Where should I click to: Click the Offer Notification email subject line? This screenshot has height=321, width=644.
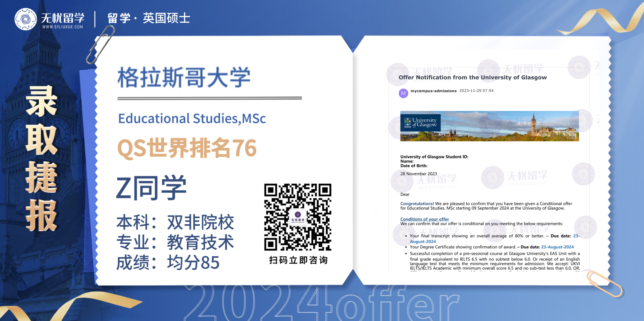point(473,77)
